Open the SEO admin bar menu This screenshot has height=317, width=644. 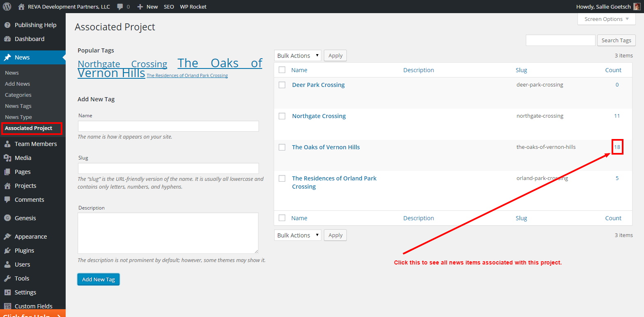[x=169, y=7]
